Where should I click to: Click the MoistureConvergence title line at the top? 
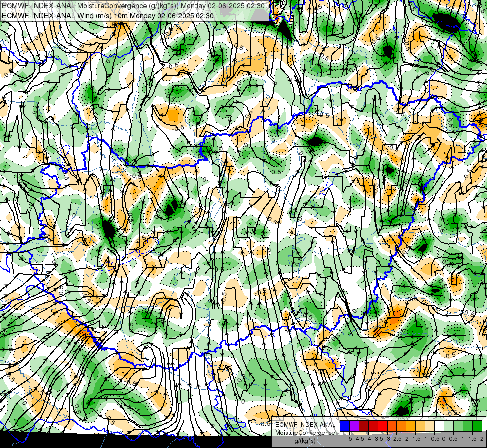[x=133, y=6]
